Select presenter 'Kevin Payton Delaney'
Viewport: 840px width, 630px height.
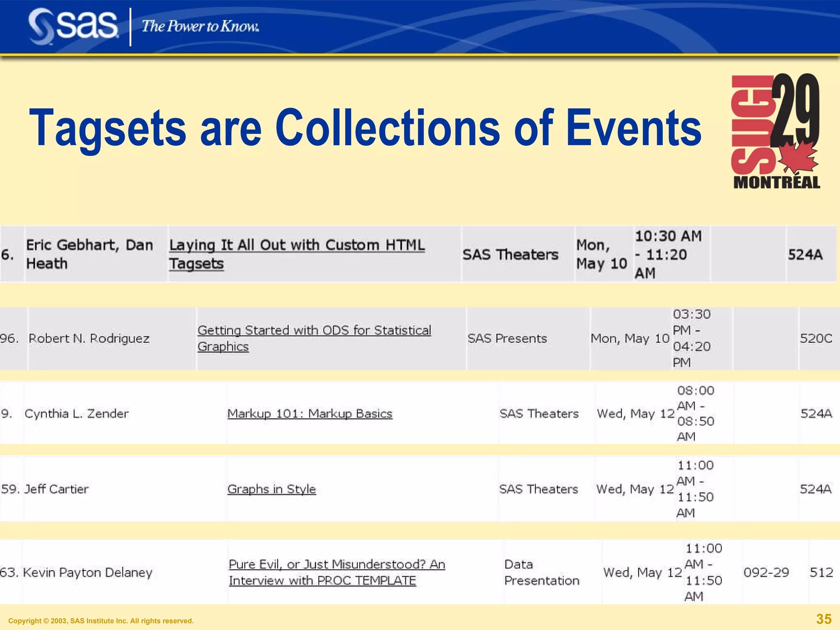pos(87,573)
